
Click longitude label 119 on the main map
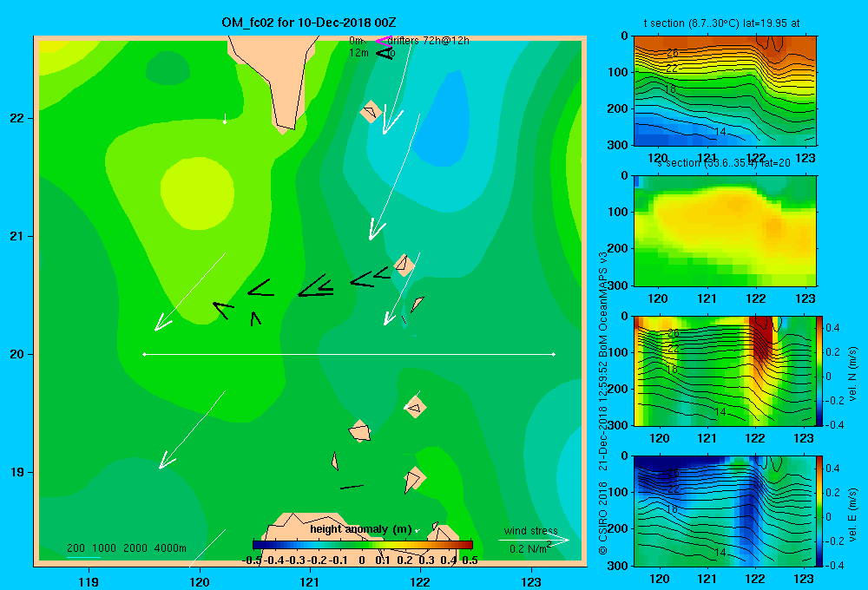89,581
